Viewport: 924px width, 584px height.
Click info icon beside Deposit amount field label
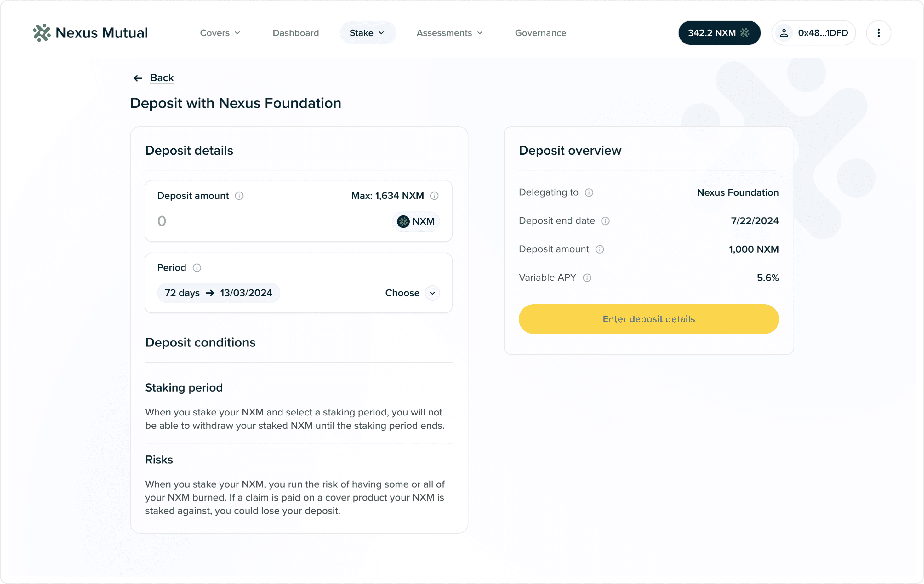pyautogui.click(x=239, y=196)
